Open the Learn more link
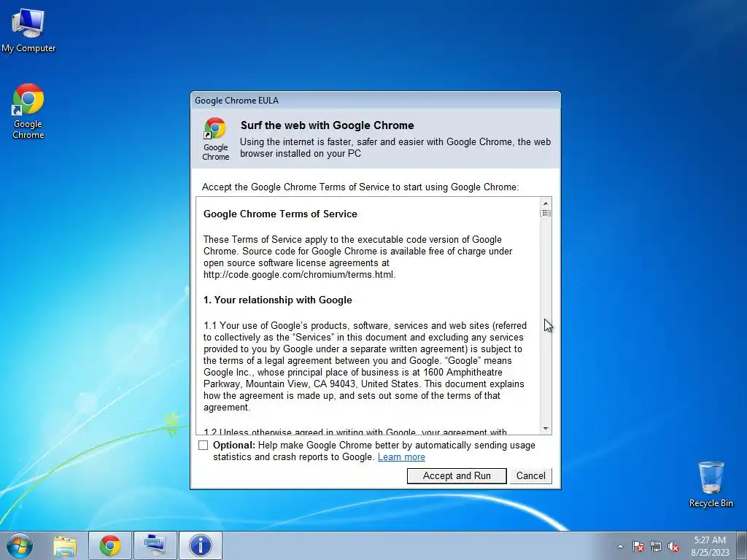The height and width of the screenshot is (560, 747). click(x=401, y=457)
